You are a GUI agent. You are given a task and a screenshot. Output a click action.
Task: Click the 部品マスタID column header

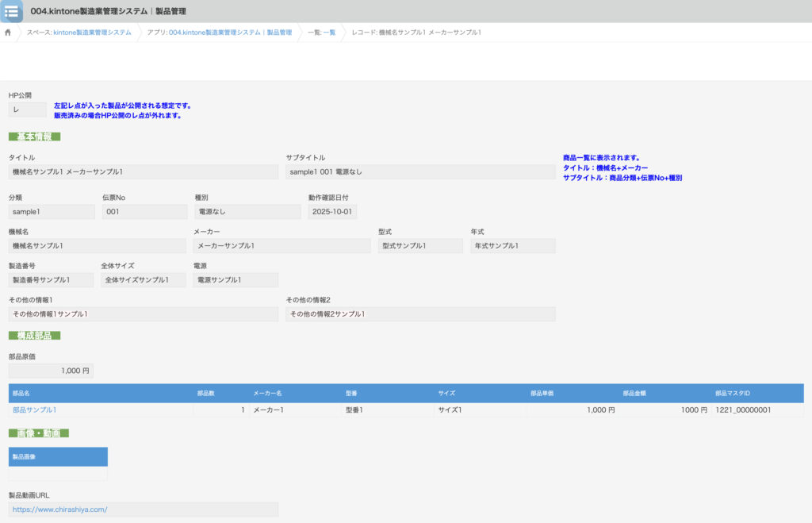[732, 393]
